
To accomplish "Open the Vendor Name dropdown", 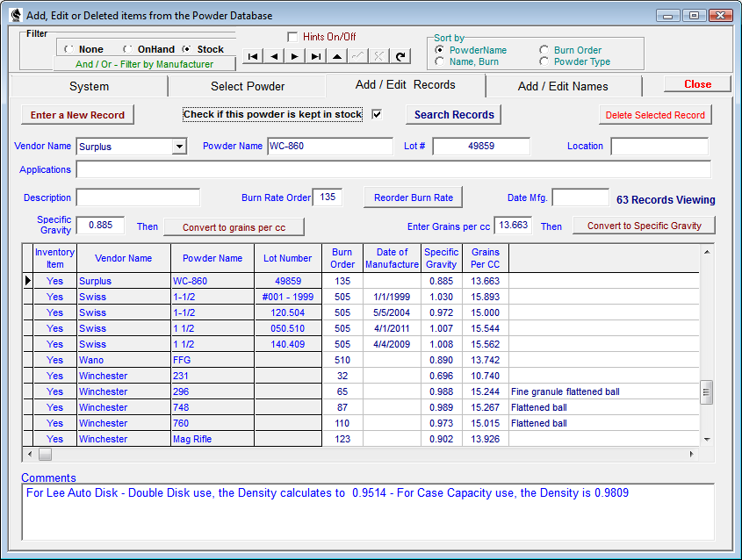I will click(179, 147).
